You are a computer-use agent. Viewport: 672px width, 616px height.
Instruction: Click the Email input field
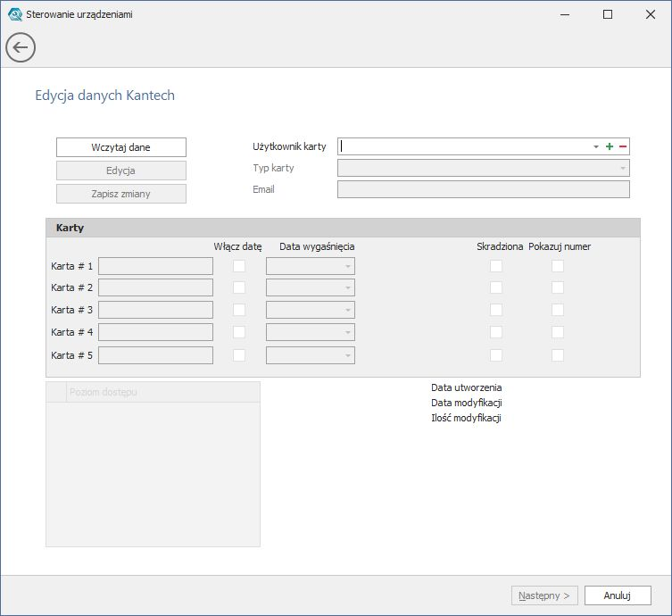[x=484, y=189]
